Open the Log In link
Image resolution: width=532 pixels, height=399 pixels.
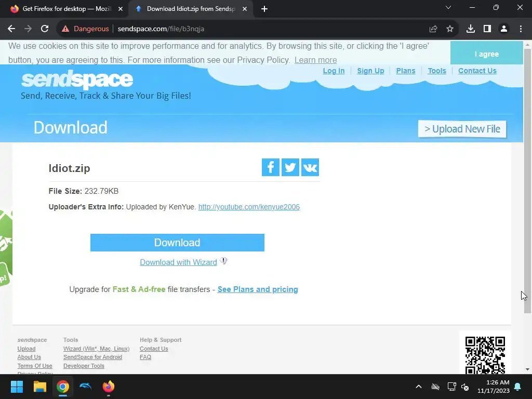click(334, 71)
